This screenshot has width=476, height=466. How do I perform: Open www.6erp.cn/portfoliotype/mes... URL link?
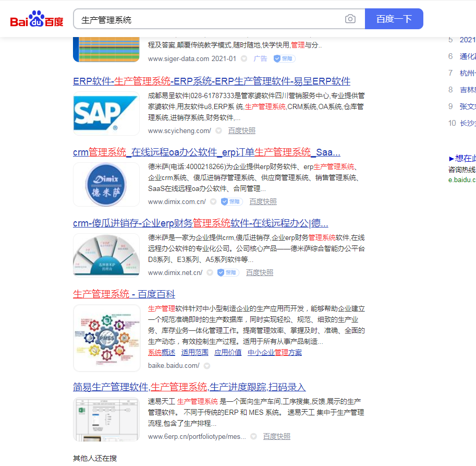click(197, 437)
